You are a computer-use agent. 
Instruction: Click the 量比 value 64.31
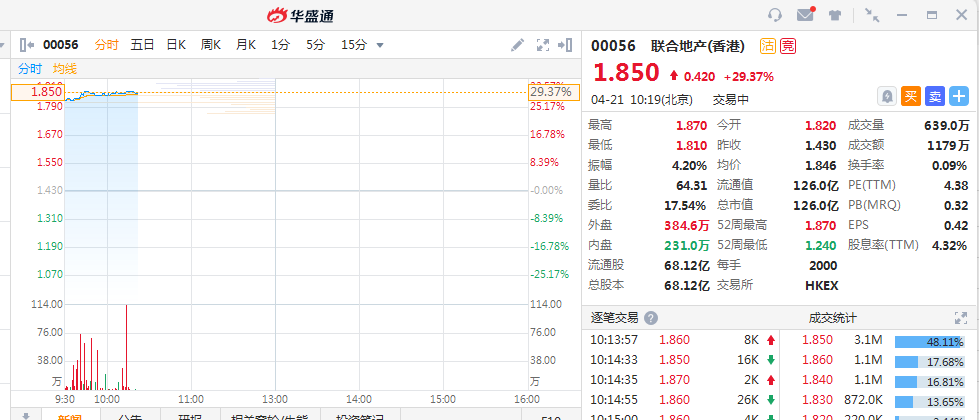coord(691,185)
